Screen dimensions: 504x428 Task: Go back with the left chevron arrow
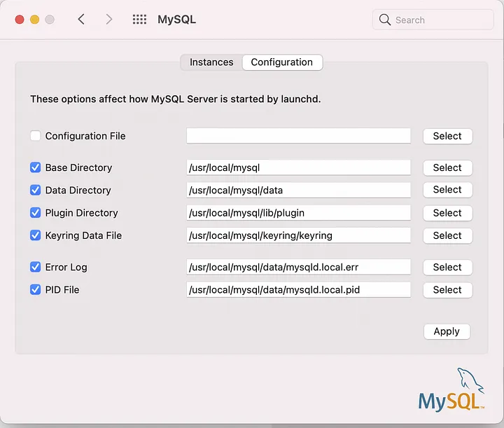pos(81,20)
